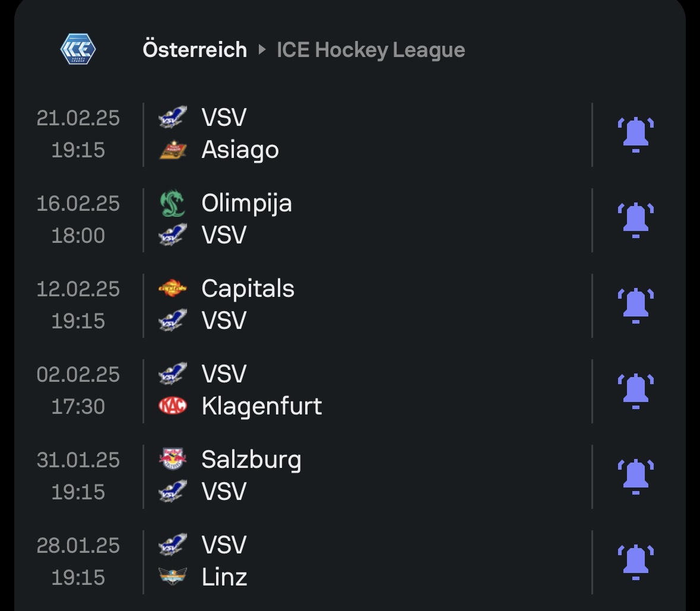The image size is (700, 611).
Task: Tap bell icon for VSV vs Linz match
Action: 635,562
